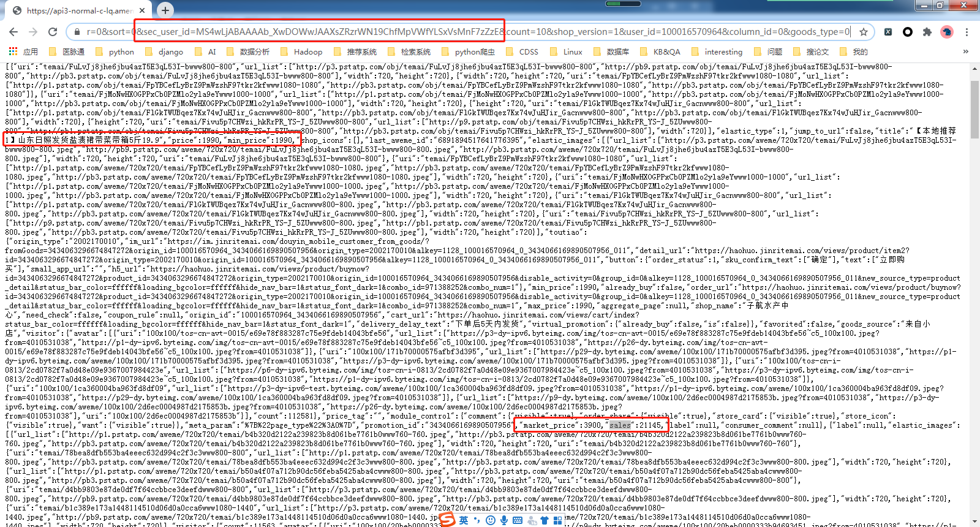This screenshot has width=980, height=527.
Task: Open the Sogou soft keyboard
Action: [518, 520]
